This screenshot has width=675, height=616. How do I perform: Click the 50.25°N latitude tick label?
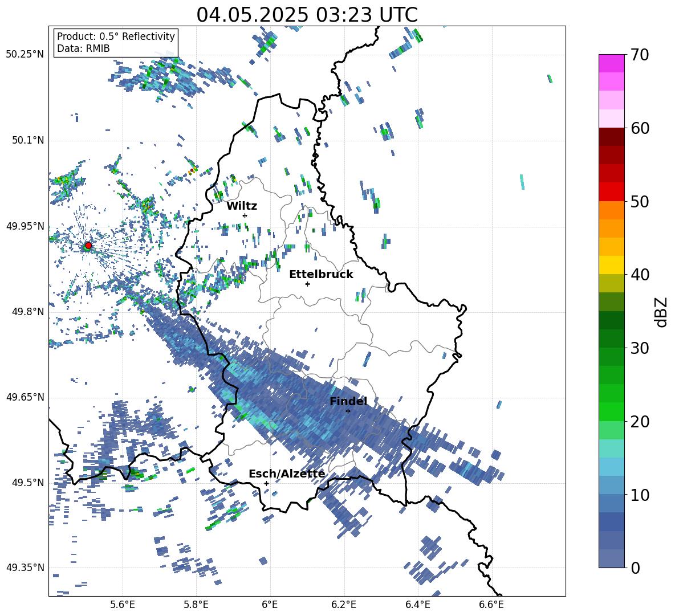[25, 55]
